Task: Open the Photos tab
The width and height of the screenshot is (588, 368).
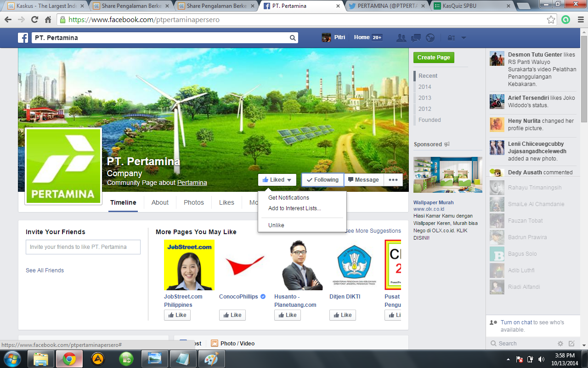Action: pos(193,202)
